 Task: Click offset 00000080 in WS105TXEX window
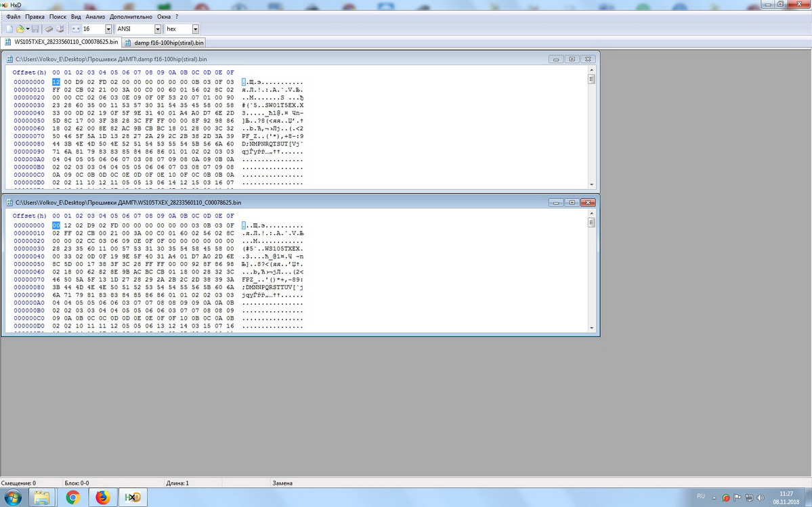[29, 287]
